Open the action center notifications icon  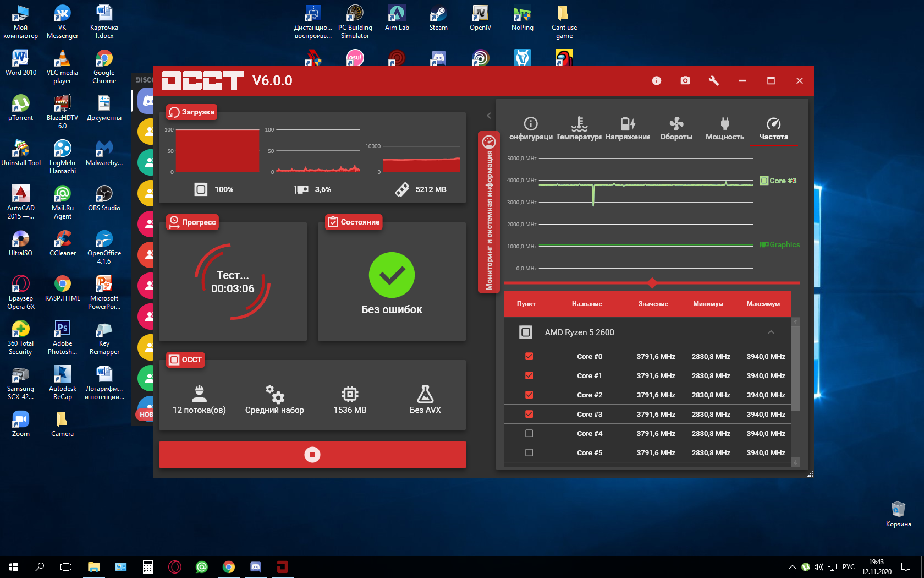click(905, 567)
